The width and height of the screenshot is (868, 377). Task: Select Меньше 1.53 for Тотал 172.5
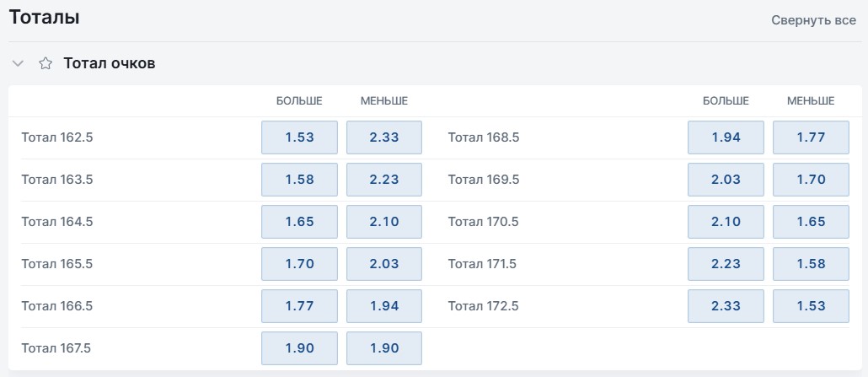[x=811, y=306]
